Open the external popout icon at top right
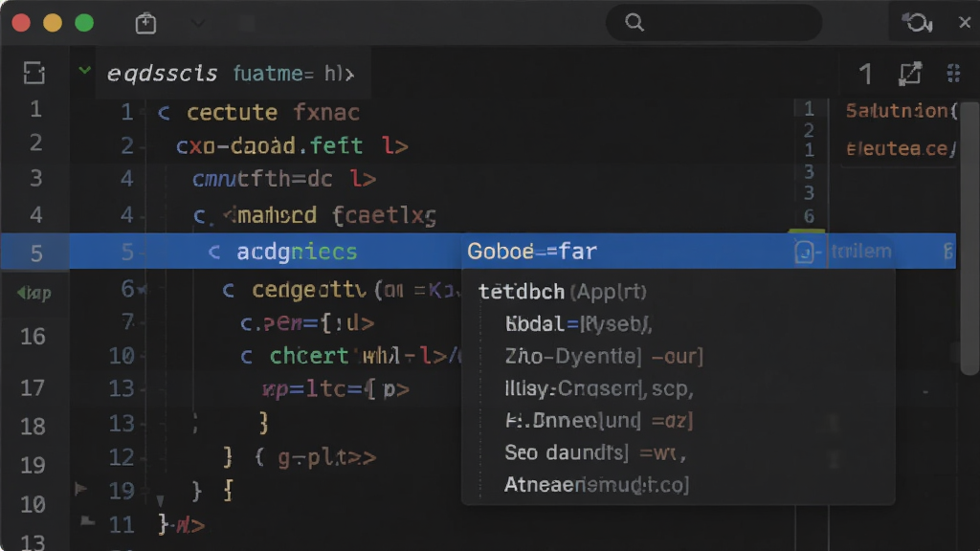 coord(910,74)
